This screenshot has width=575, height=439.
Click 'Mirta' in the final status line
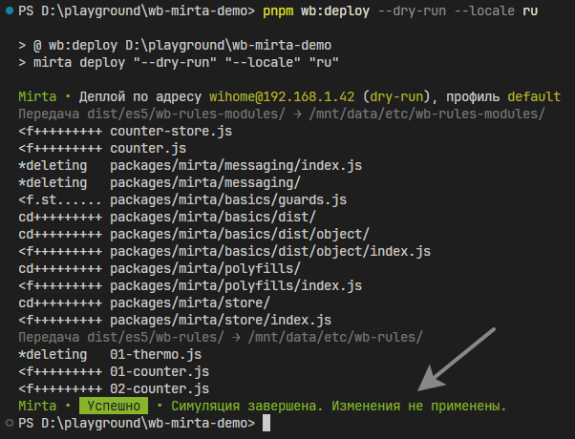pos(37,406)
